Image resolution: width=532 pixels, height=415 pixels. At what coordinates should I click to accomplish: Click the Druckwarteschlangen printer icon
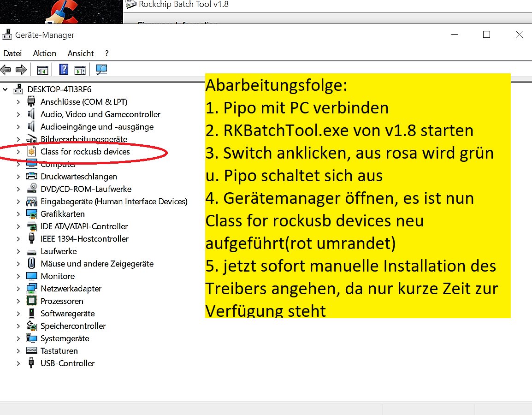coord(31,176)
